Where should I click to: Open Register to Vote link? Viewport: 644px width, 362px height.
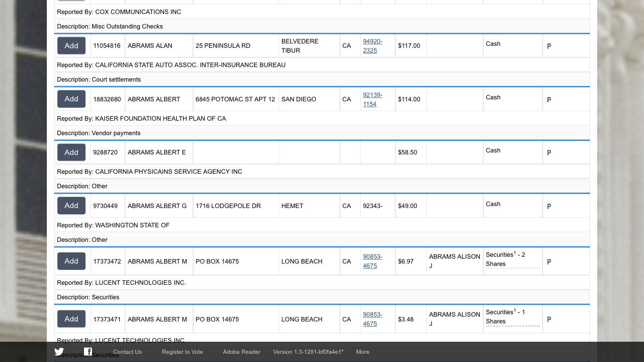[x=182, y=352]
